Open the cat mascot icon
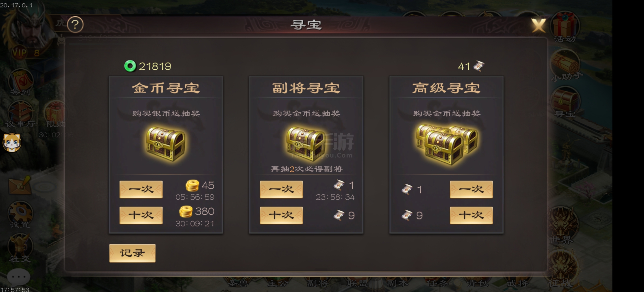This screenshot has width=644, height=292. tap(12, 143)
